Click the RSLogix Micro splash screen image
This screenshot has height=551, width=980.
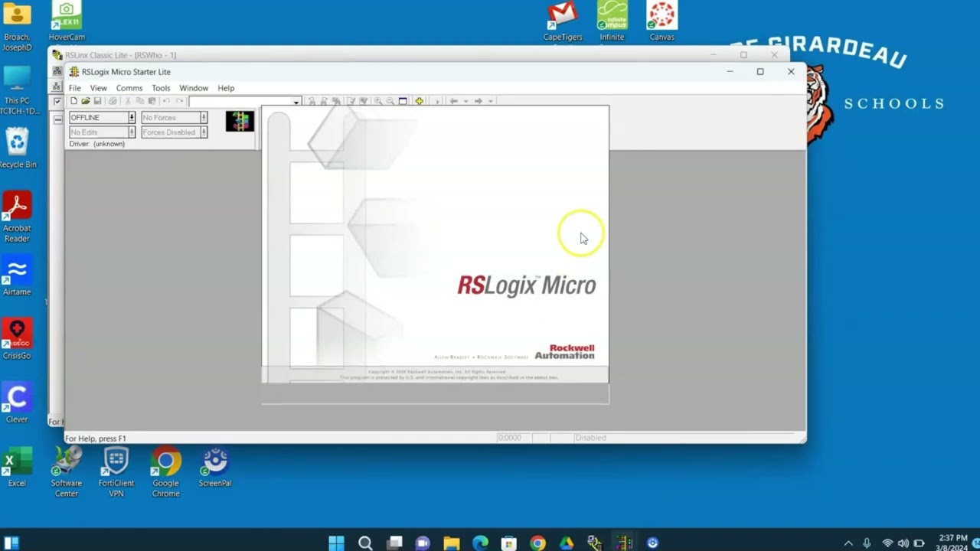pyautogui.click(x=435, y=245)
